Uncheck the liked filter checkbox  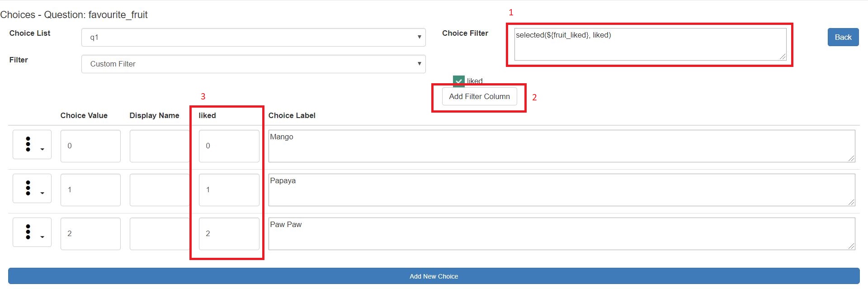tap(458, 81)
